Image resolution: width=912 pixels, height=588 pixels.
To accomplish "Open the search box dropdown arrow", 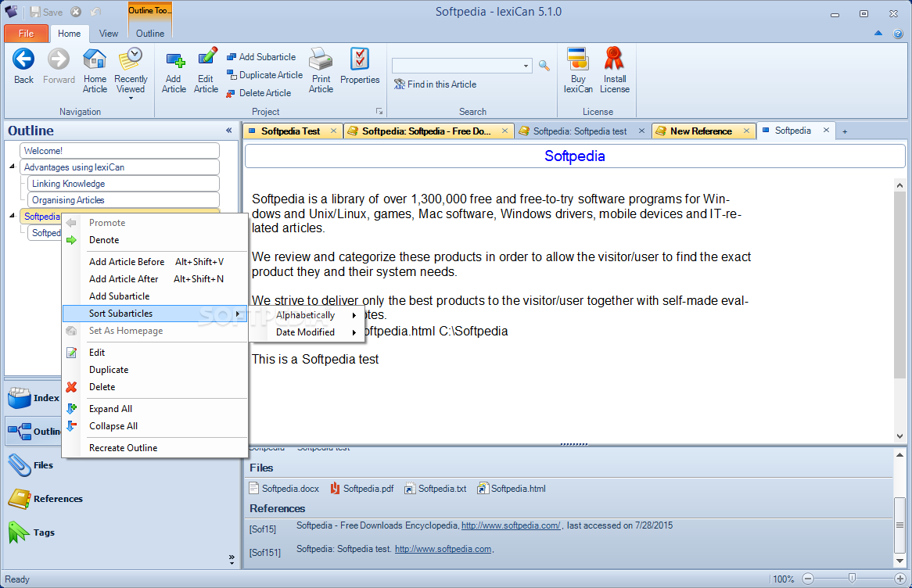I will 526,66.
